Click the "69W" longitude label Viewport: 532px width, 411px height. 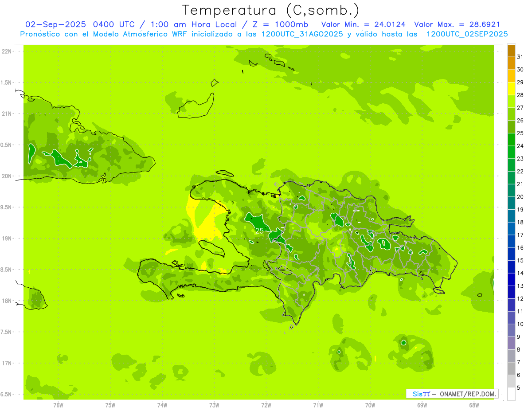coord(422,405)
